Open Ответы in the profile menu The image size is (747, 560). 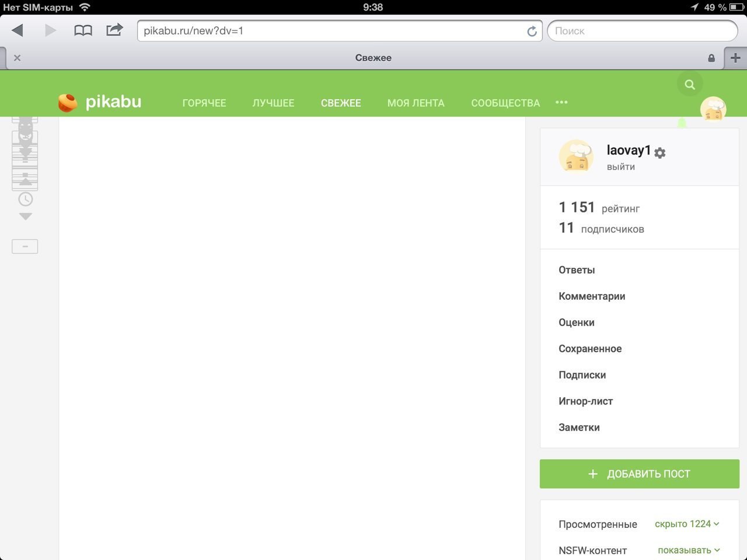click(x=577, y=270)
